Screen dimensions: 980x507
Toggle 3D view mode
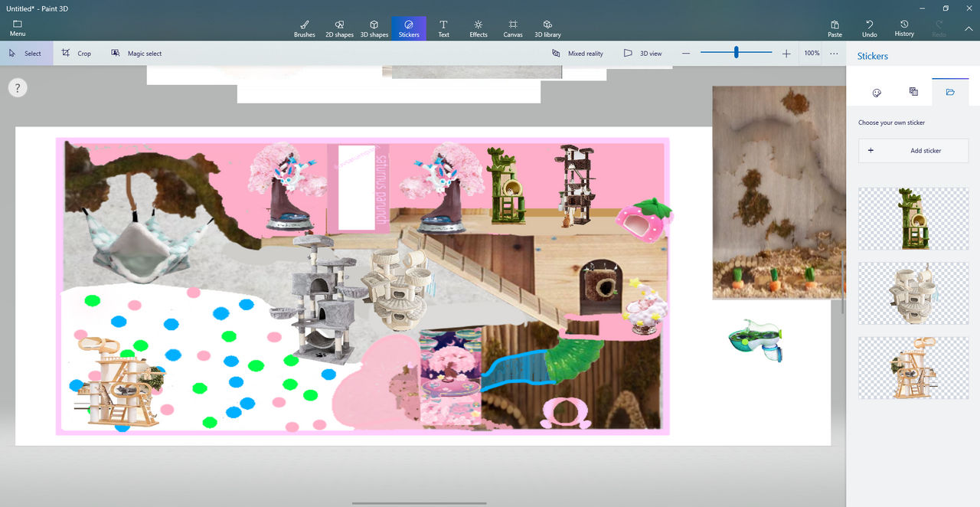tap(643, 54)
